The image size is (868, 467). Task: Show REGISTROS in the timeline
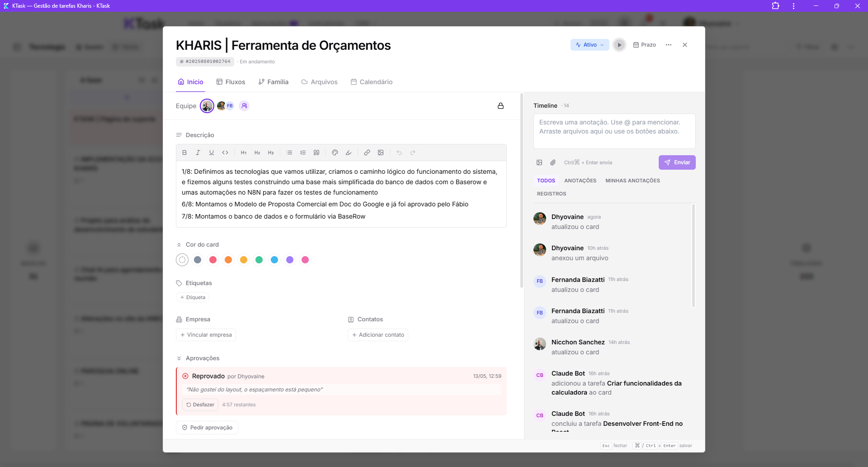tap(552, 194)
